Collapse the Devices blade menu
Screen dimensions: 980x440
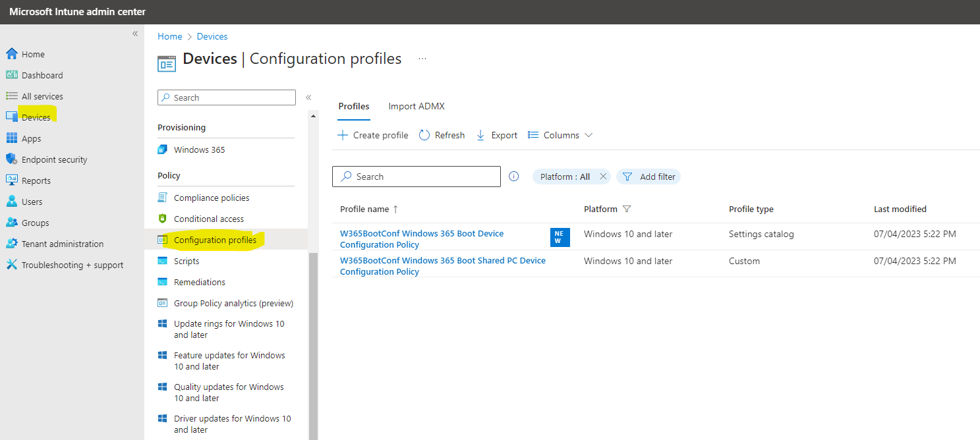click(308, 97)
